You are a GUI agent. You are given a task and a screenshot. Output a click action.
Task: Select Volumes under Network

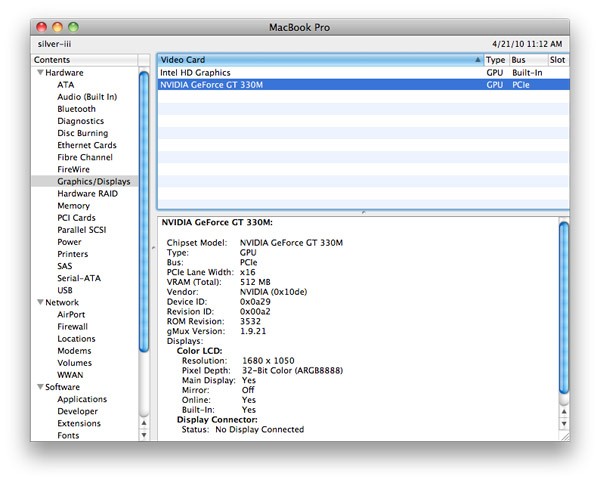74,363
